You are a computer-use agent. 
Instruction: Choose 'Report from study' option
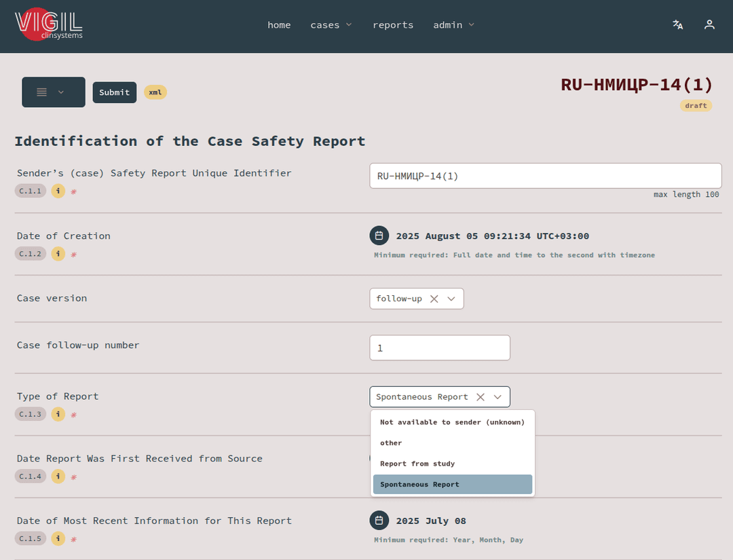453,464
